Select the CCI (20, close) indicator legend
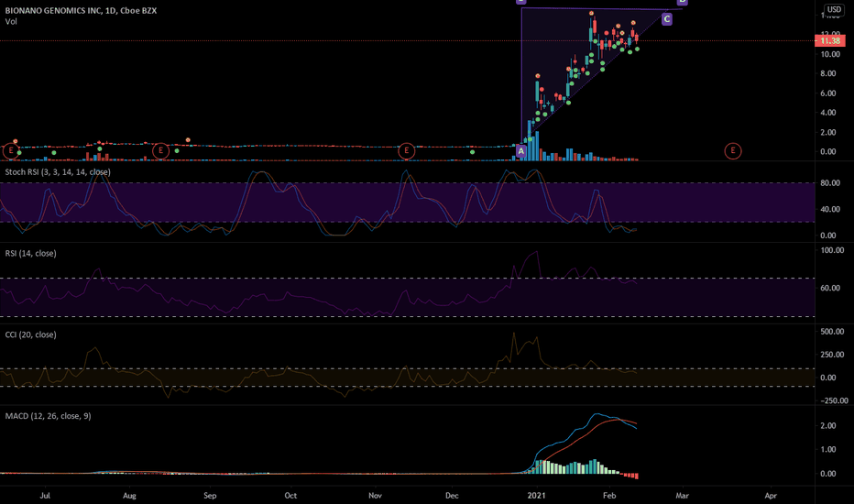Viewport: 854px width, 504px height. coord(30,334)
